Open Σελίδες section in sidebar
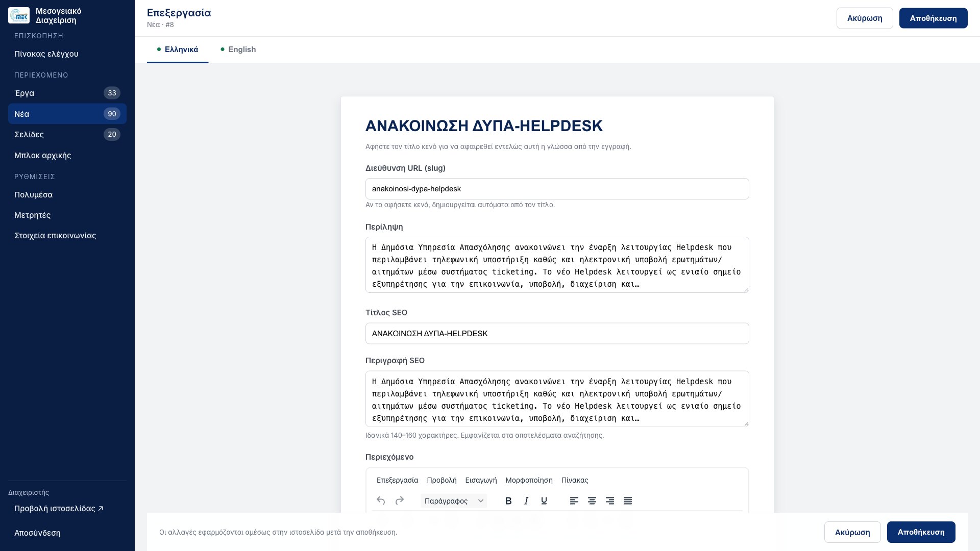The height and width of the screenshot is (551, 980). (x=67, y=134)
